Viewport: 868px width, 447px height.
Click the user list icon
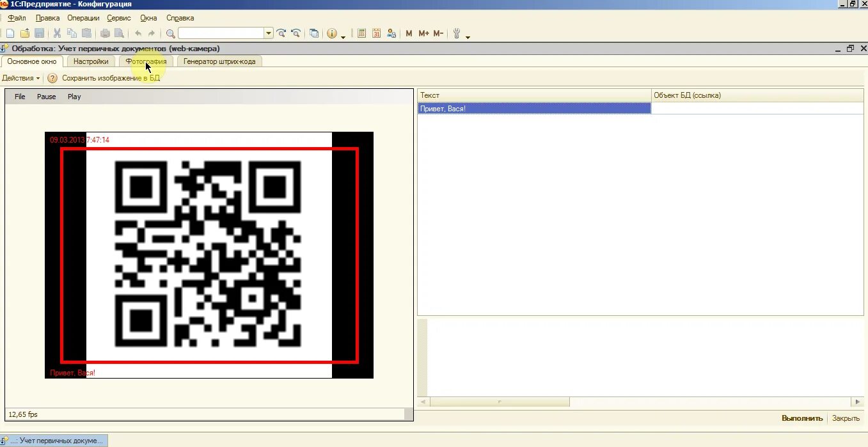391,33
